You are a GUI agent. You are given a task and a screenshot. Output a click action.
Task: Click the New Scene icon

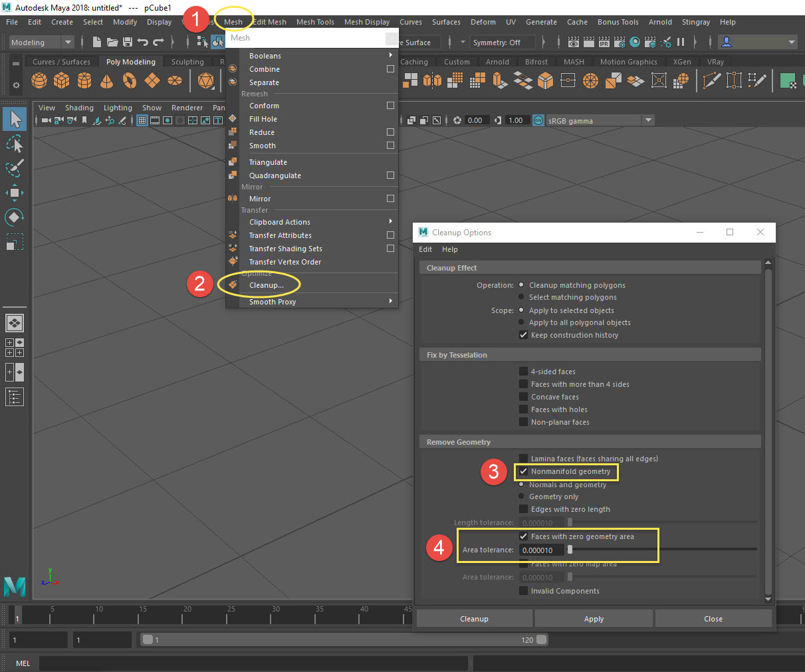click(97, 43)
